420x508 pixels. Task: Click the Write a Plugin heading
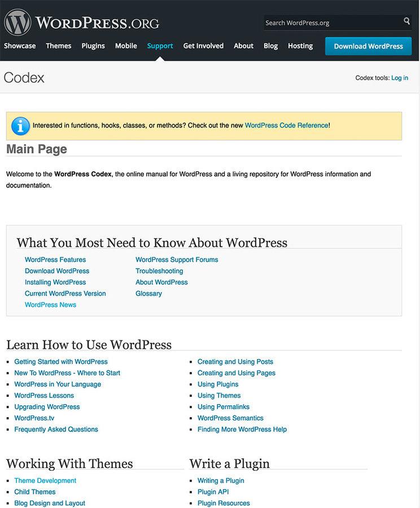tap(229, 463)
